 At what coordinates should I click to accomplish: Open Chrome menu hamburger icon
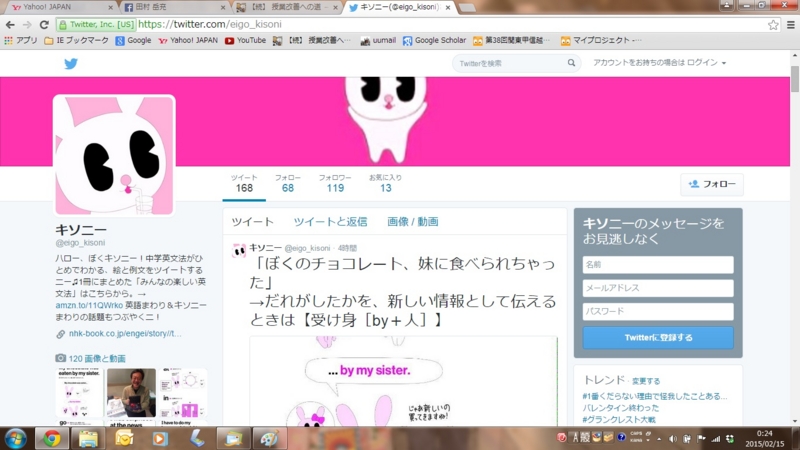pos(790,24)
